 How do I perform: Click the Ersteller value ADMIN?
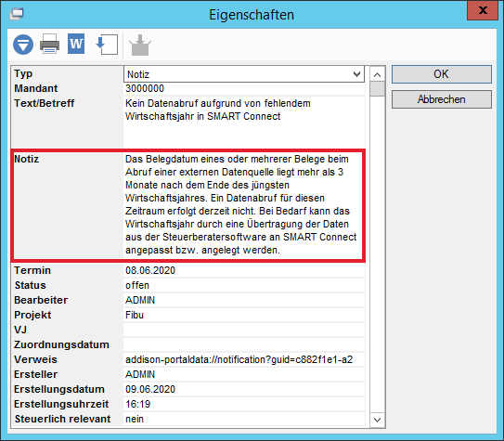point(140,374)
